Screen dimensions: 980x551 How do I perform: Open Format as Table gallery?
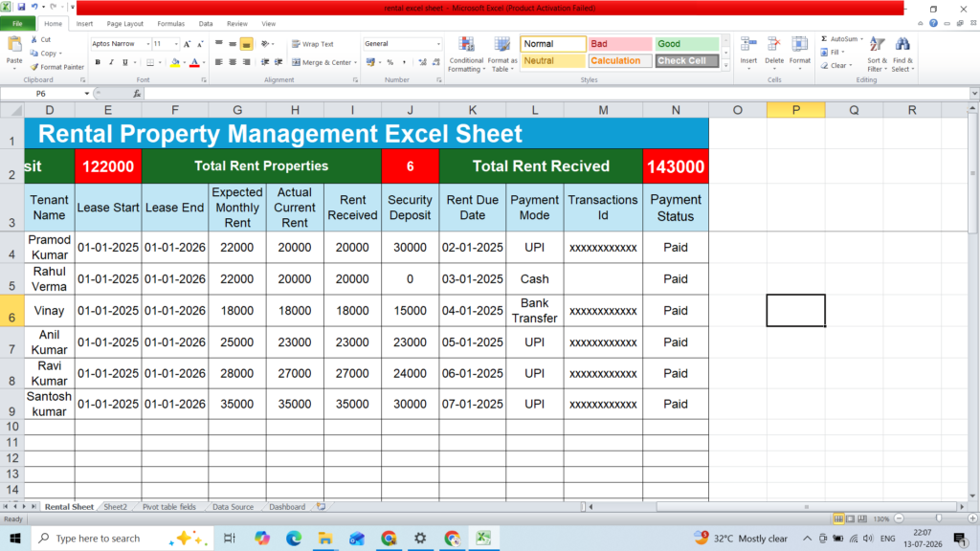click(501, 55)
